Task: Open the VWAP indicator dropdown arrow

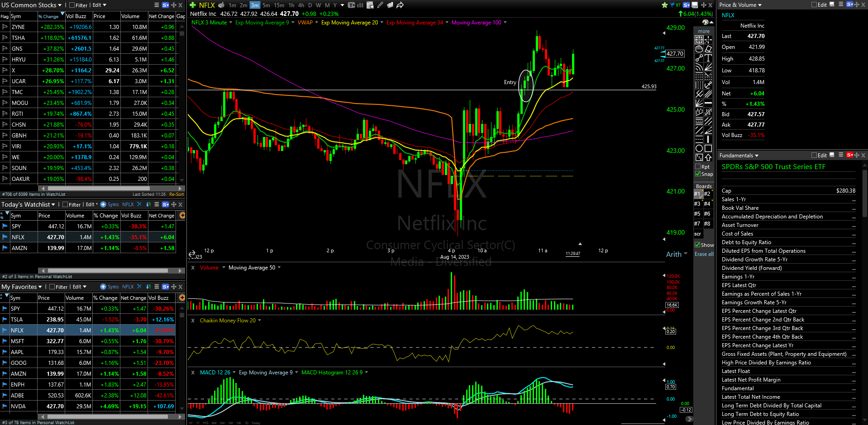Action: (316, 23)
